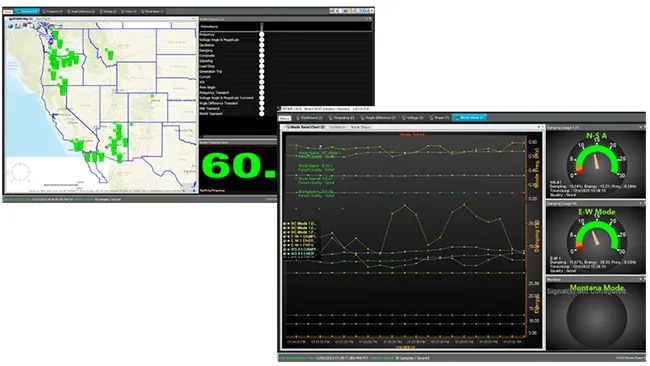
Task: Click the 30 Samples / Second status text
Action: tap(412, 358)
